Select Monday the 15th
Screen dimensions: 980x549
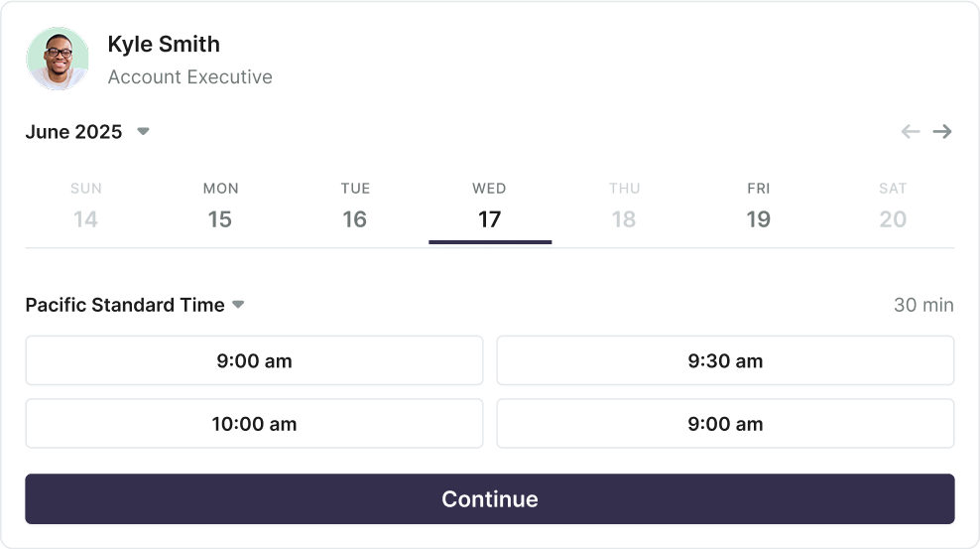click(220, 206)
